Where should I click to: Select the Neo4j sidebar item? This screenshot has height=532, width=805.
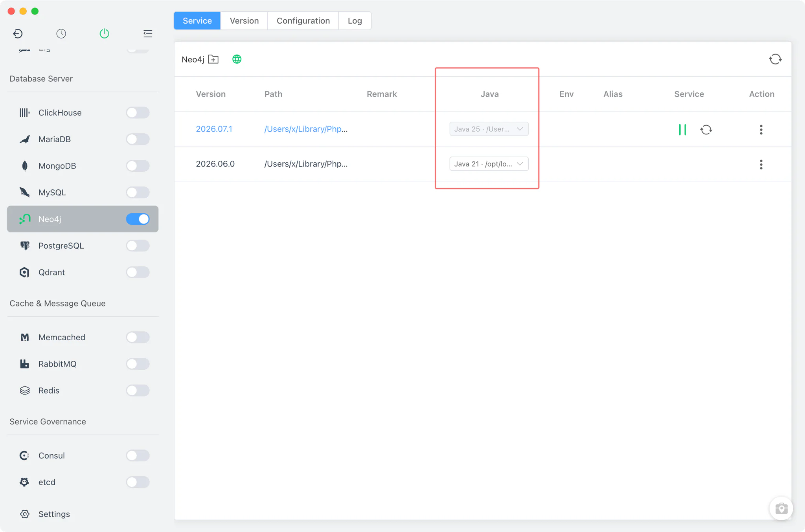click(83, 219)
